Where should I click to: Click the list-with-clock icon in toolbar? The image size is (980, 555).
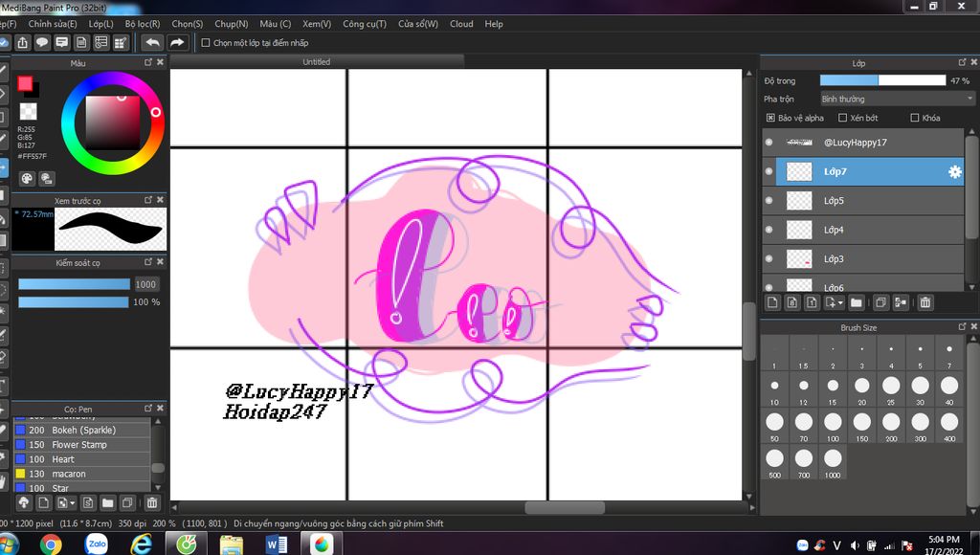100,42
